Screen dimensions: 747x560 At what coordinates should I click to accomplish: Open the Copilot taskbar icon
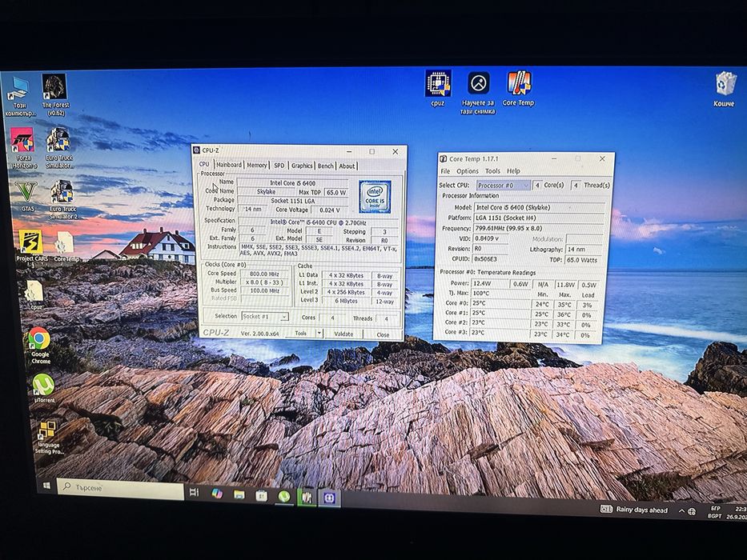[217, 493]
